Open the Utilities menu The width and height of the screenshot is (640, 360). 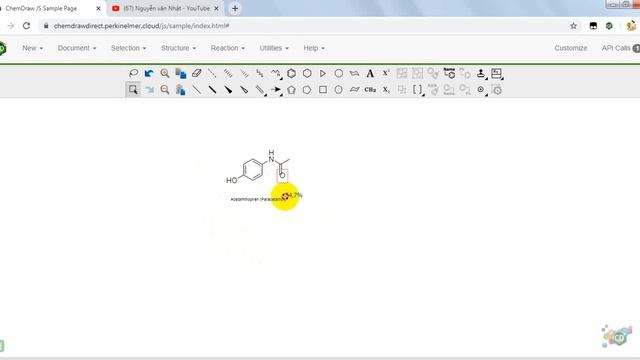274,48
